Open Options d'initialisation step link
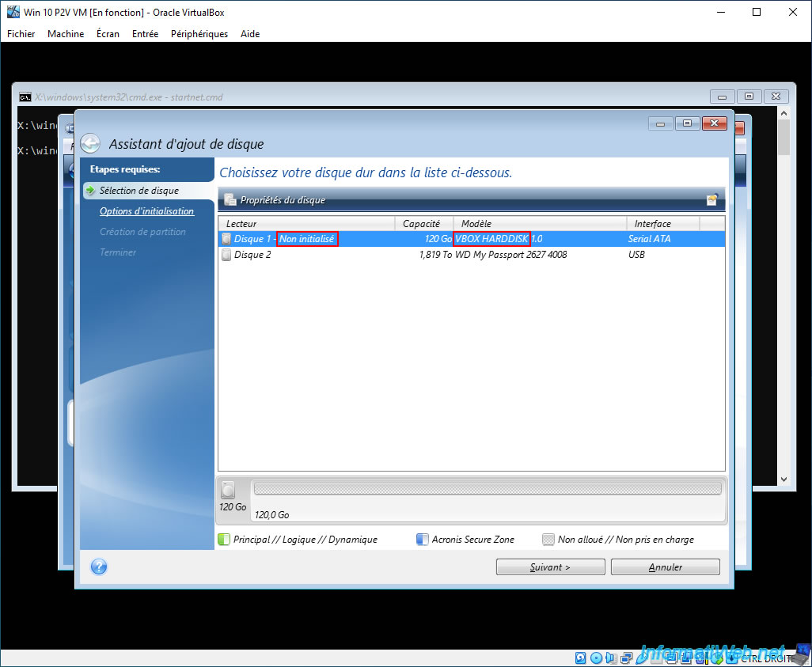812x667 pixels. 147,211
